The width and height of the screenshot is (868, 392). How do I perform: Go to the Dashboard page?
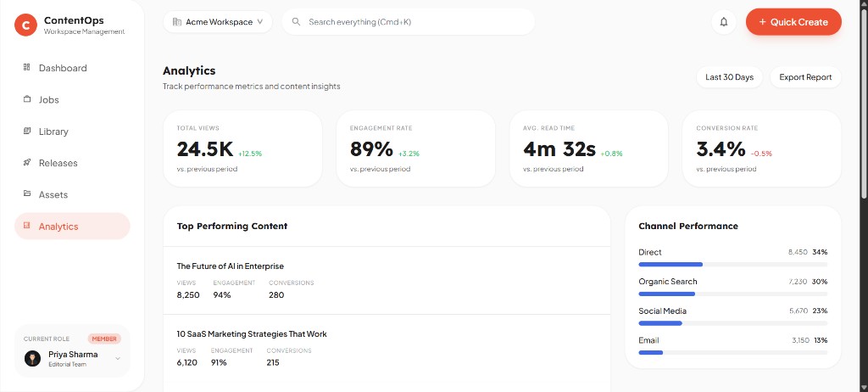[72, 68]
